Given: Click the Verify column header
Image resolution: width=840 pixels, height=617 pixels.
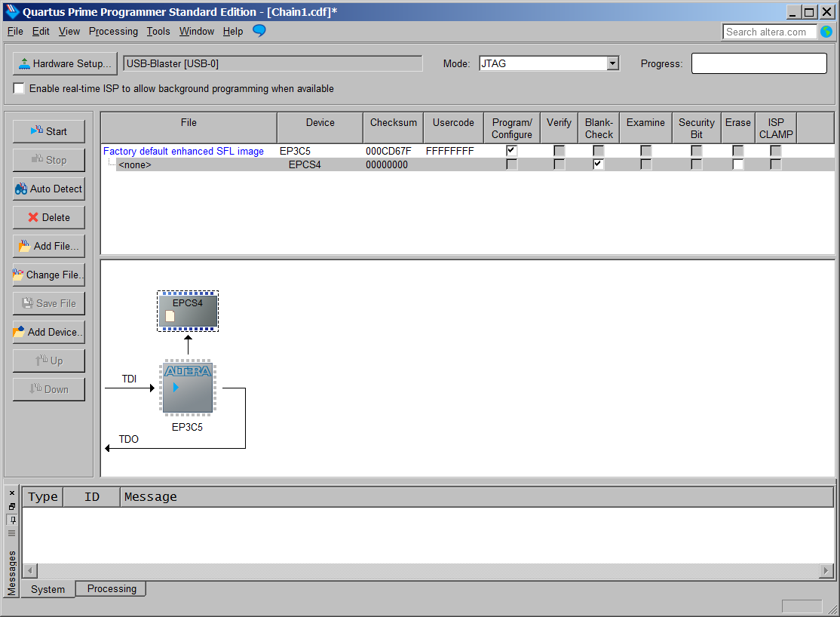Looking at the screenshot, I should 559,127.
